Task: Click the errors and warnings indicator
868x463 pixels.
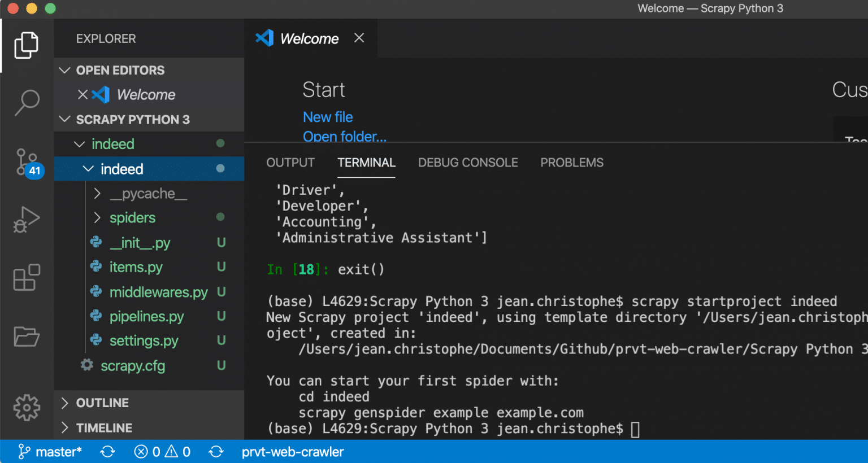Action: click(161, 452)
